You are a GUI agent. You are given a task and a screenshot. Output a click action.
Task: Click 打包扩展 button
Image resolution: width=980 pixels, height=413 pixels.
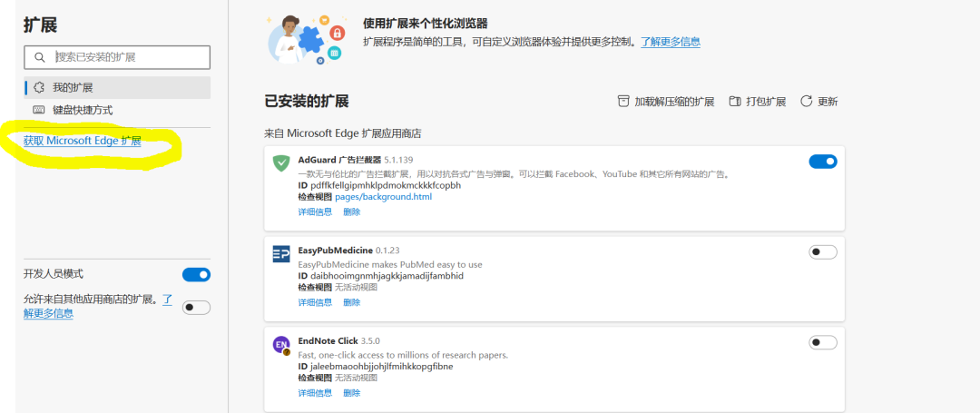click(x=757, y=102)
